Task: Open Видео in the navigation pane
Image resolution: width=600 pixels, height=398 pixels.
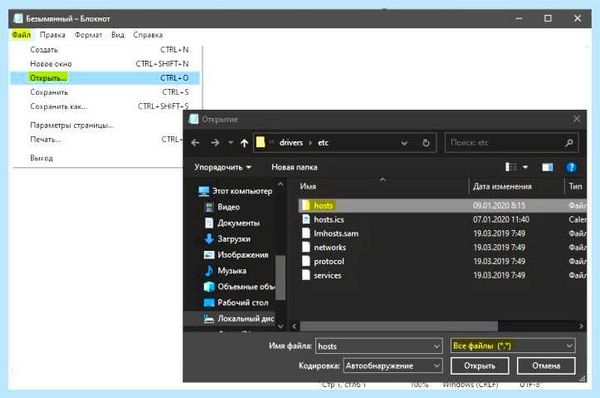Action: (x=223, y=207)
